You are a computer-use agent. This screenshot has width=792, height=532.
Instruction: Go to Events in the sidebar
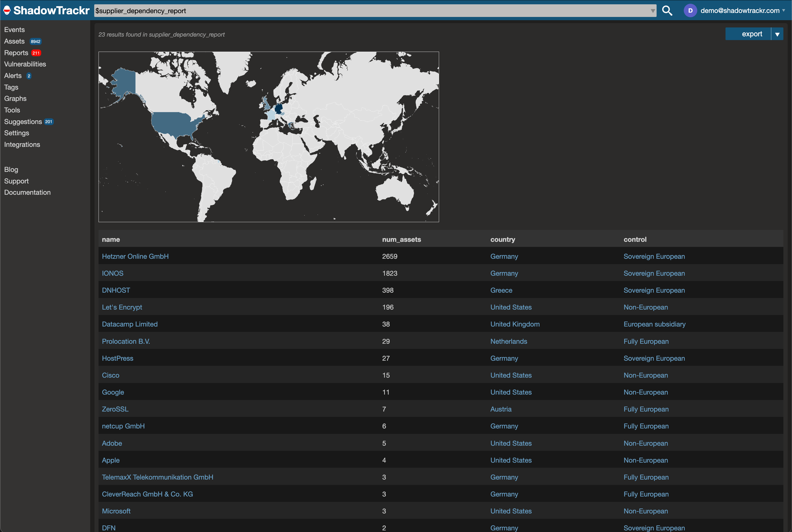coord(14,30)
